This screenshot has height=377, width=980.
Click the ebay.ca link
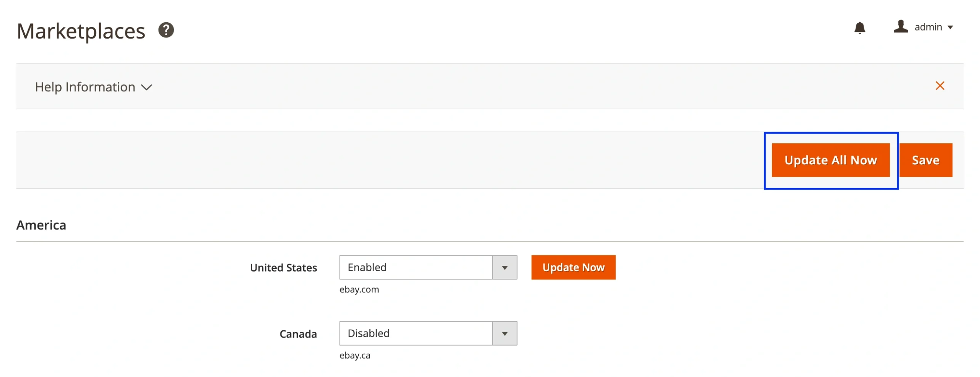[355, 355]
